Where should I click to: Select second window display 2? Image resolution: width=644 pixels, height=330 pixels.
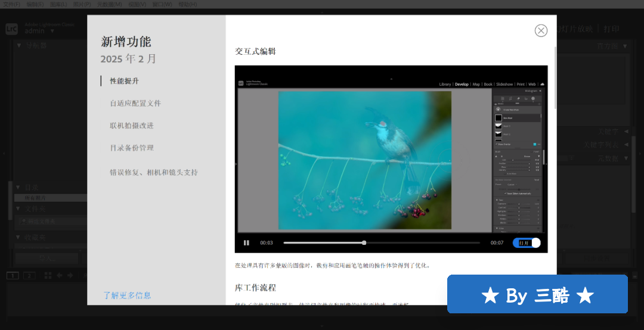29,275
